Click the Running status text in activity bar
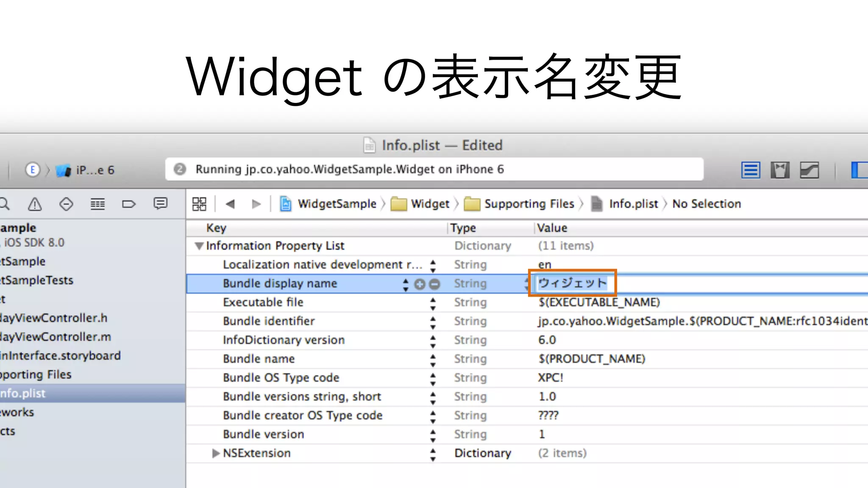 tap(350, 169)
